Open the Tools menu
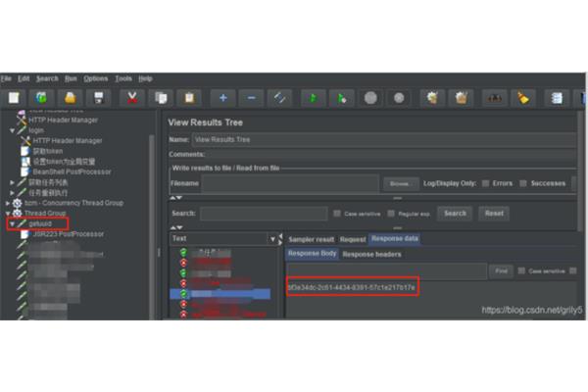Image resolution: width=588 pixels, height=392 pixels. tap(123, 78)
